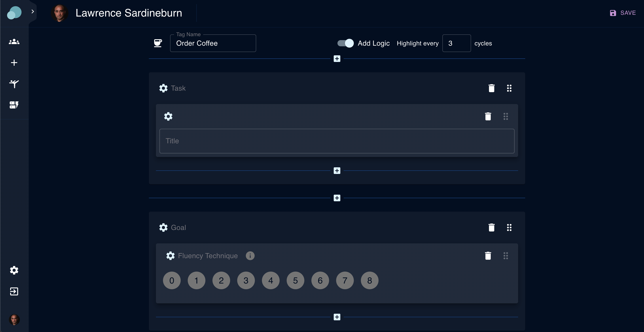Select fluency rating 0

coord(172,280)
